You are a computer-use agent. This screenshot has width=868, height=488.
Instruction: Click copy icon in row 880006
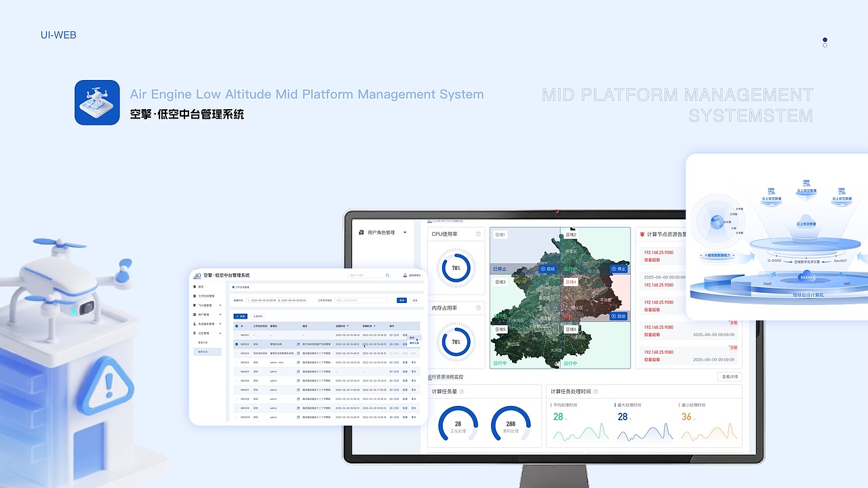(x=298, y=381)
